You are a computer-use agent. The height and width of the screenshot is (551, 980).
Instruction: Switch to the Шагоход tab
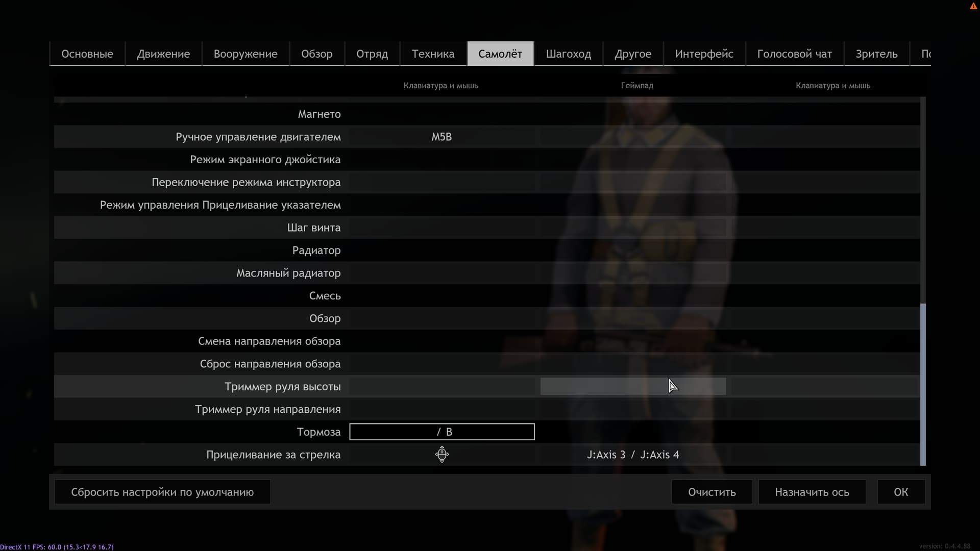point(568,54)
